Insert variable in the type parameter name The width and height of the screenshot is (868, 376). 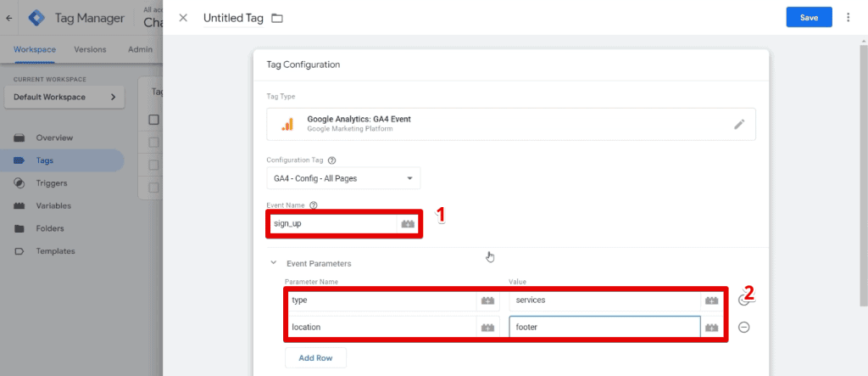tap(487, 300)
